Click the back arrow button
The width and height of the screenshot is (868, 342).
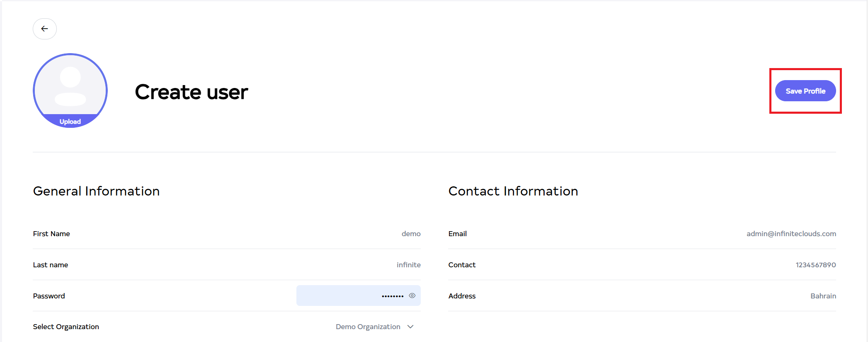pos(45,29)
